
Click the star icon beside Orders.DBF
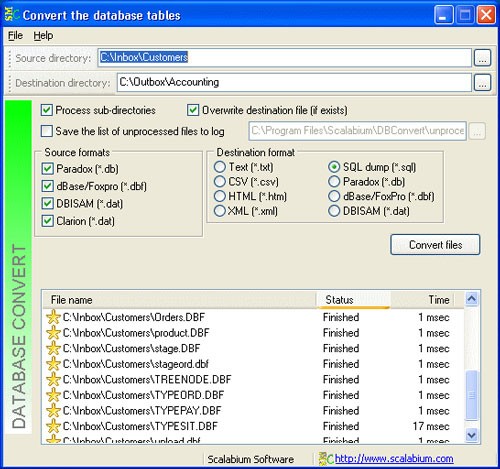point(53,317)
